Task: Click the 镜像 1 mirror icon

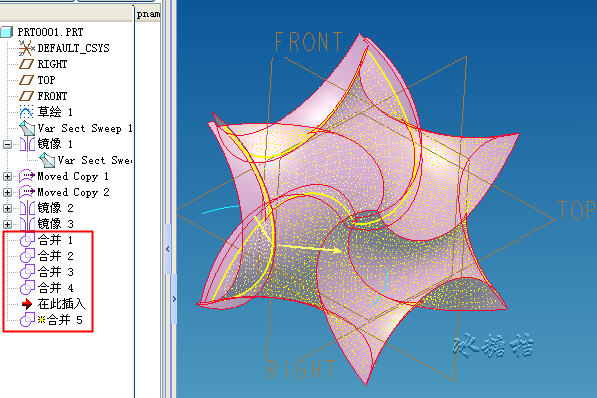Action: tap(27, 144)
